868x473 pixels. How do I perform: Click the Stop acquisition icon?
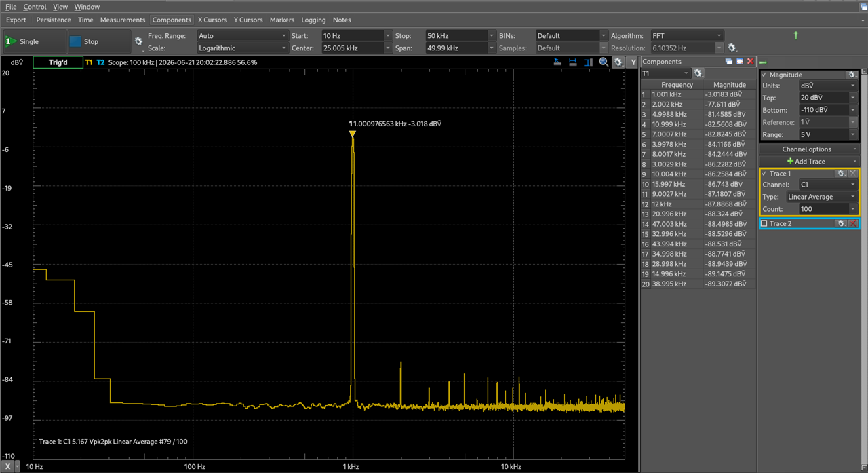point(75,41)
